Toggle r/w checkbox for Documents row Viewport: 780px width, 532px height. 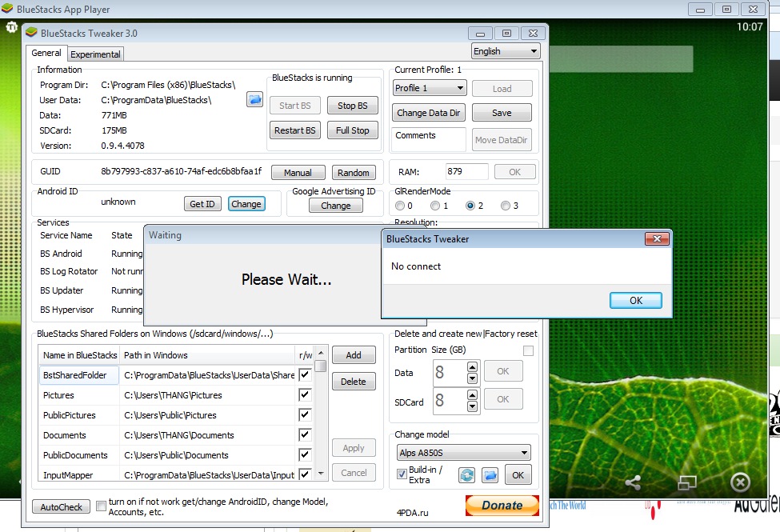[305, 434]
